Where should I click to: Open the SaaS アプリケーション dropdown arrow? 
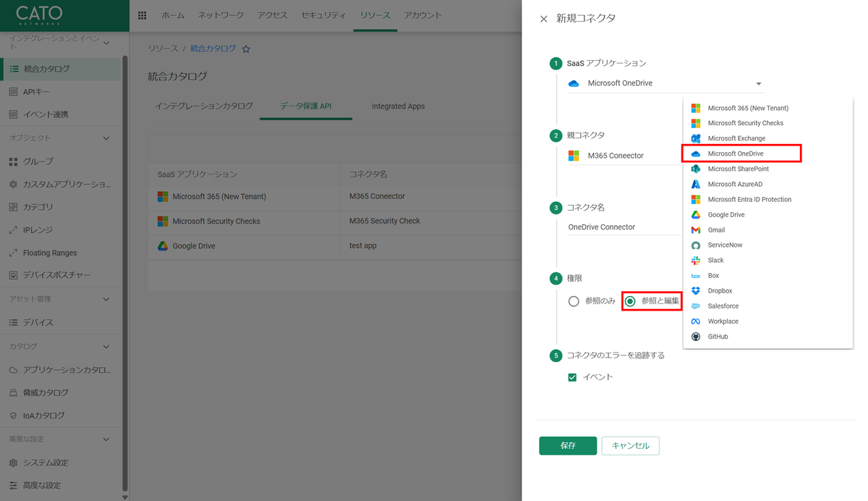(759, 84)
